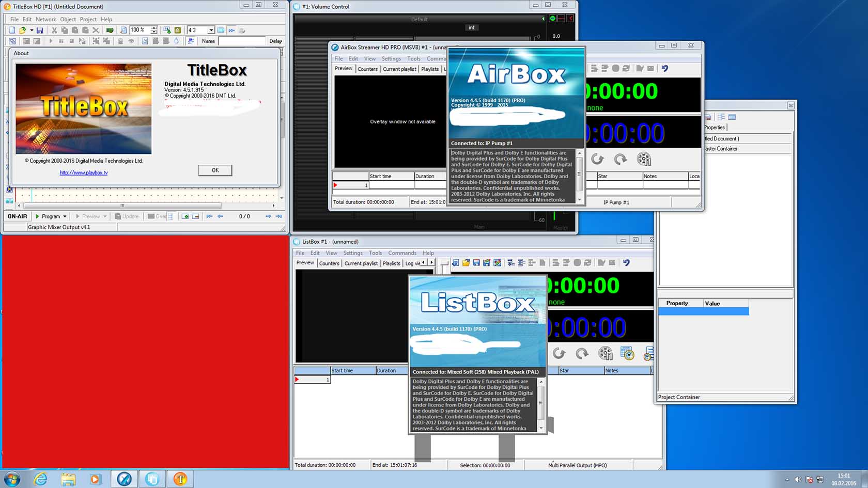Expand the Preview dropdown arrow in TitleBox bottom bar
The height and width of the screenshot is (488, 868).
point(105,216)
